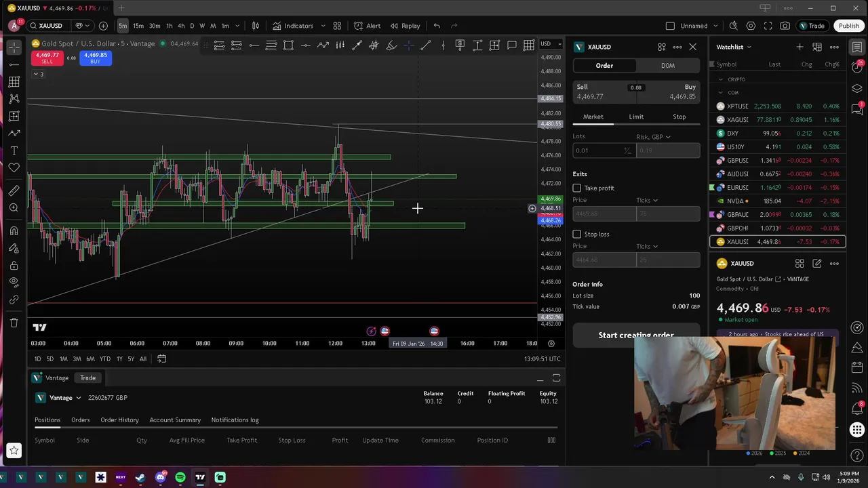Image resolution: width=868 pixels, height=488 pixels.
Task: Open the quick search magnifier icon top right
Action: pos(734,26)
